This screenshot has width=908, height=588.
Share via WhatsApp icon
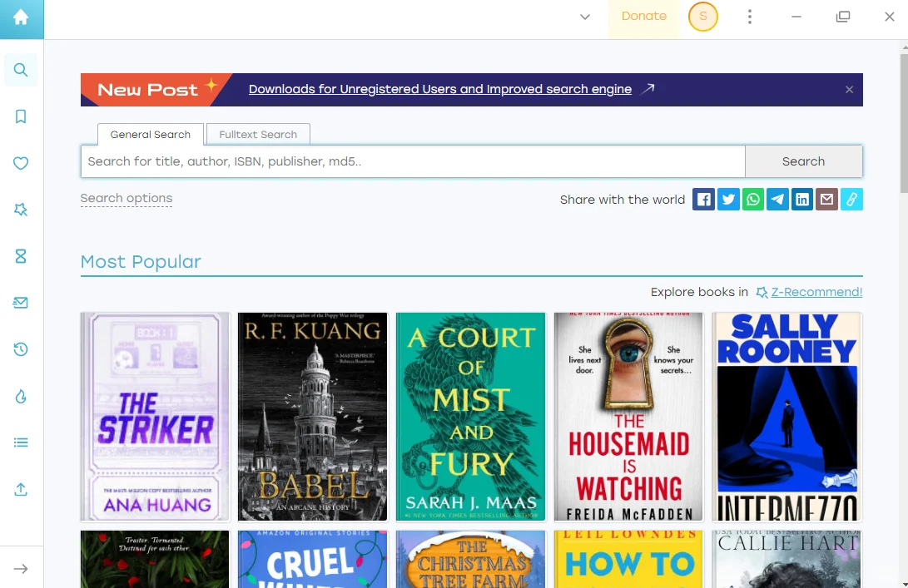click(753, 200)
